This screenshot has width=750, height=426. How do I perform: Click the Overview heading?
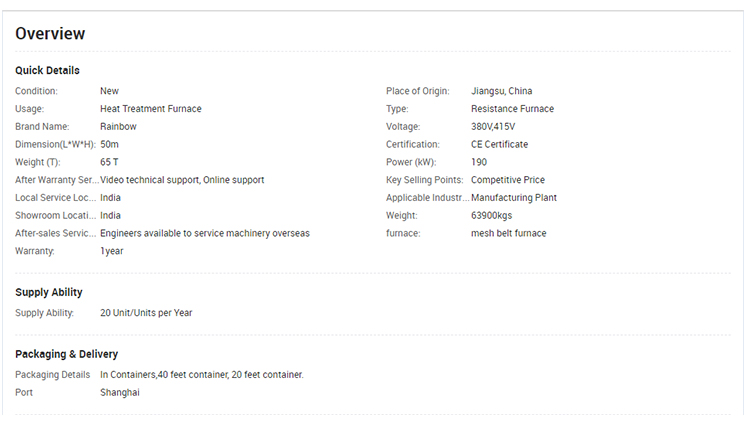point(50,34)
